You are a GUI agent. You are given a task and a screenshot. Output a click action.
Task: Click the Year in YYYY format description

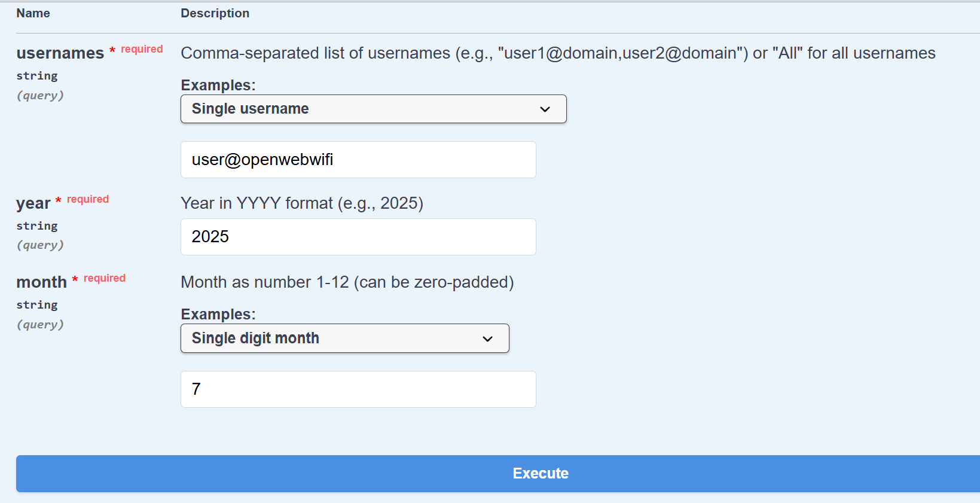click(x=301, y=203)
